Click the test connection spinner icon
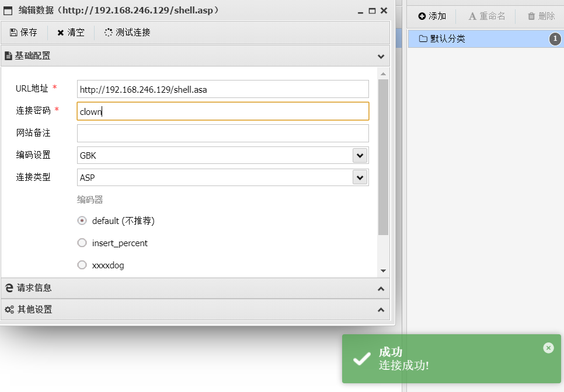The height and width of the screenshot is (392, 564). 108,32
